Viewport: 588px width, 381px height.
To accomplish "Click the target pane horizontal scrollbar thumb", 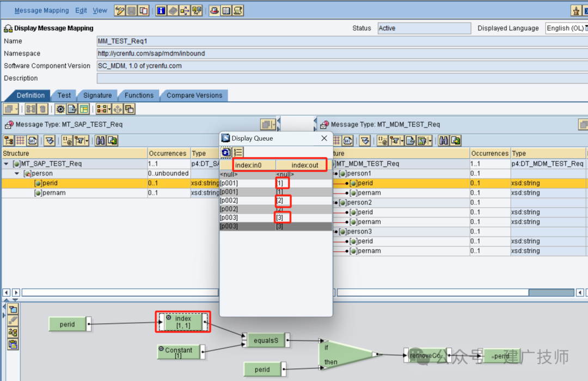I will [x=551, y=292].
